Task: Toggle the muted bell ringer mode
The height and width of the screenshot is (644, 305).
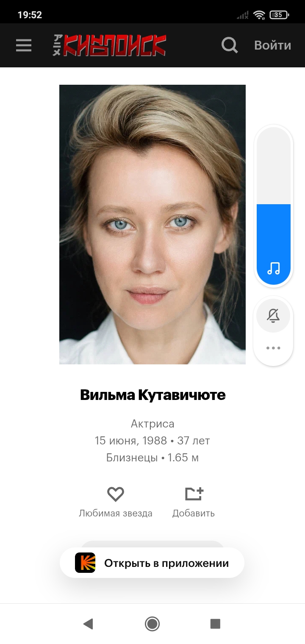Action: [273, 316]
